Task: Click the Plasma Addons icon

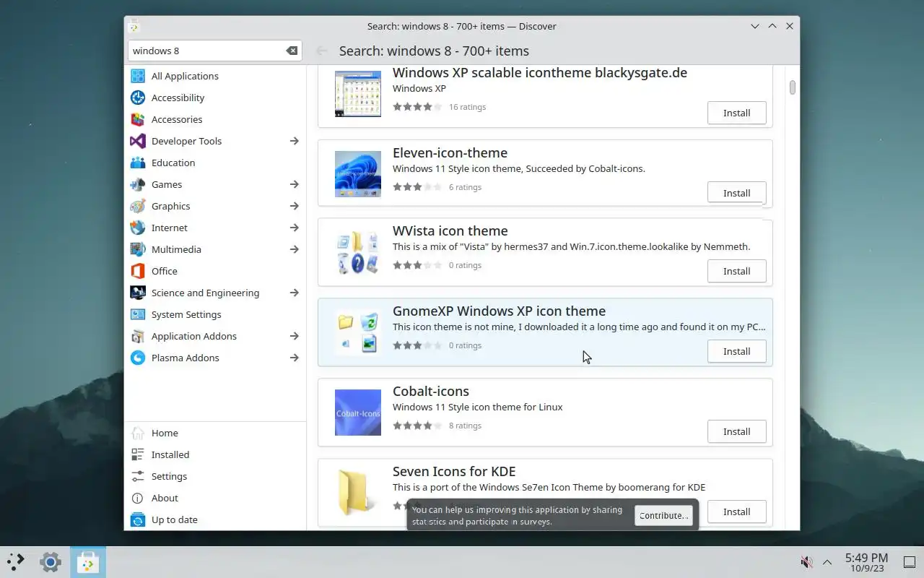Action: [138, 358]
